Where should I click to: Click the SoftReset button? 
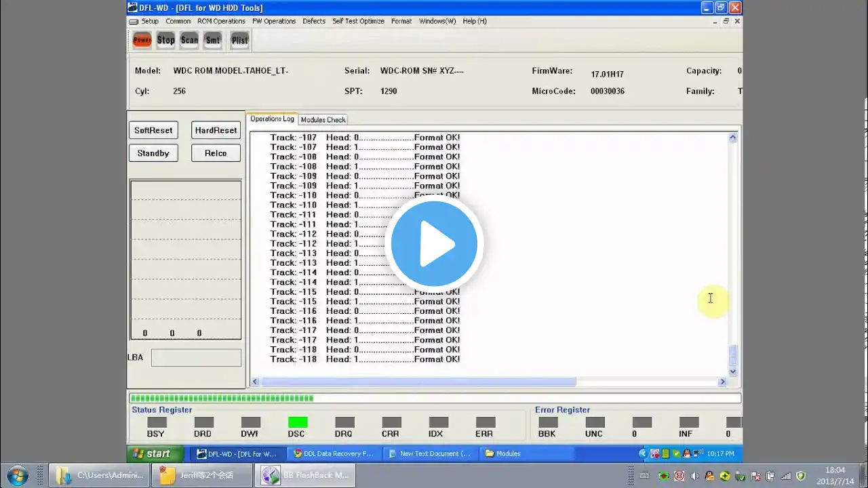coord(153,130)
